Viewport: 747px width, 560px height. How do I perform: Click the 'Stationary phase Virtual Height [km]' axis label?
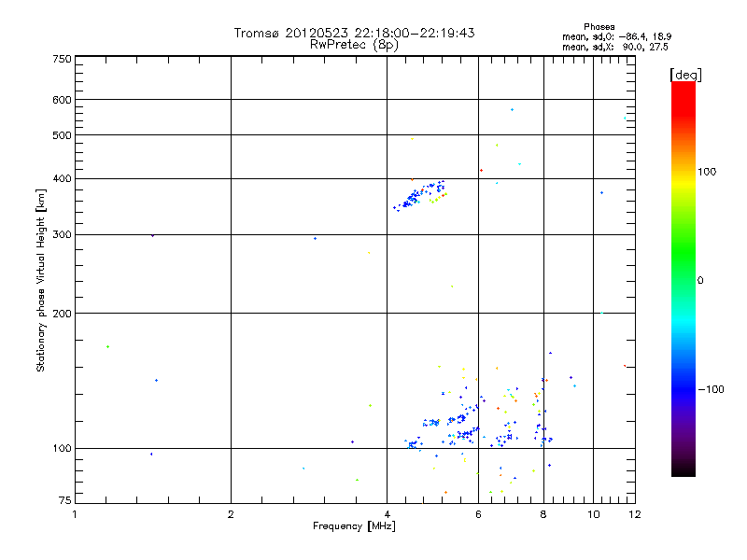pos(41,280)
